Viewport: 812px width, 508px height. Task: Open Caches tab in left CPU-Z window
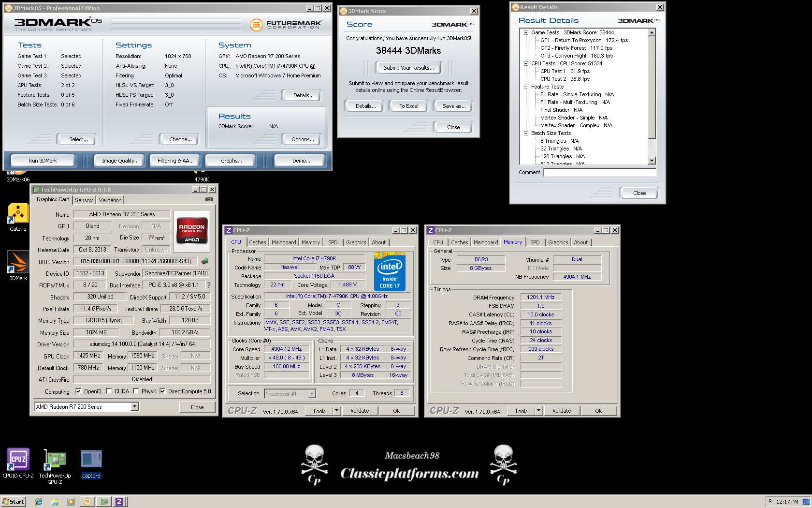(258, 242)
